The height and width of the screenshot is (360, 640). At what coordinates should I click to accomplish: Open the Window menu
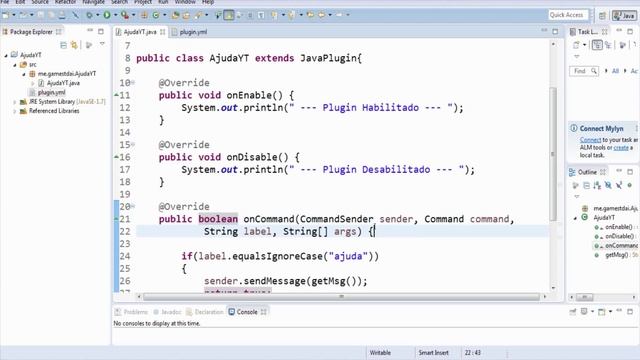[185, 2]
